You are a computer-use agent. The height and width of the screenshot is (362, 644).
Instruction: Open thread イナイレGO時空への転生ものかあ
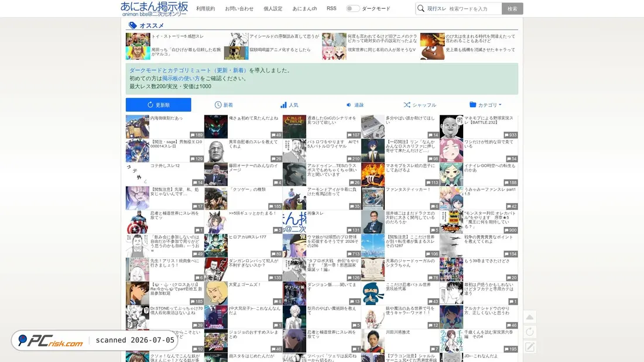tap(489, 168)
